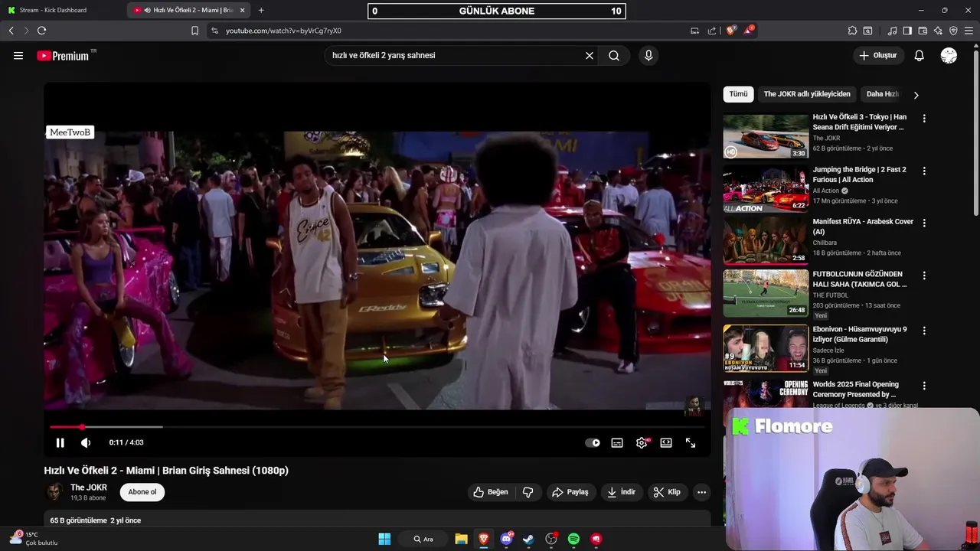This screenshot has width=980, height=551.
Task: Open Brave Rewards triangle icon
Action: [749, 31]
